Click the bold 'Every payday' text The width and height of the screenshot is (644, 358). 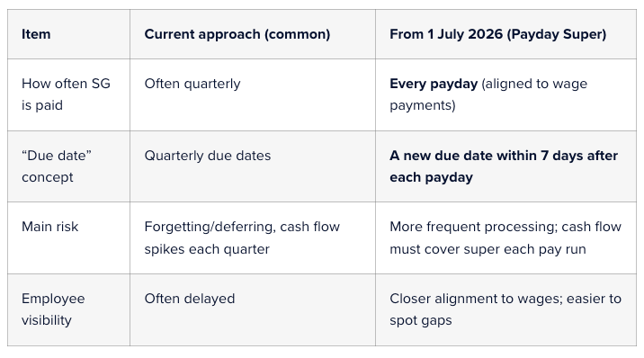[x=434, y=84]
